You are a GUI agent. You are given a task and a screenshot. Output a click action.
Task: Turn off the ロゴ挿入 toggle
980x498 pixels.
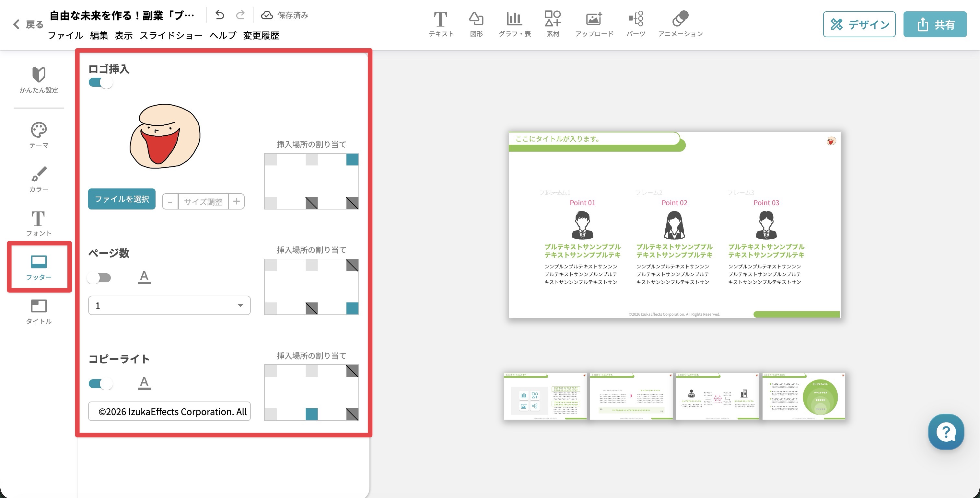point(100,83)
